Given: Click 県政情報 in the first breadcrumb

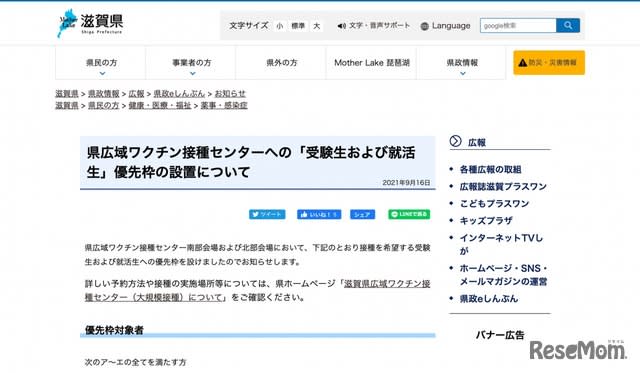Looking at the screenshot, I should pos(104,93).
